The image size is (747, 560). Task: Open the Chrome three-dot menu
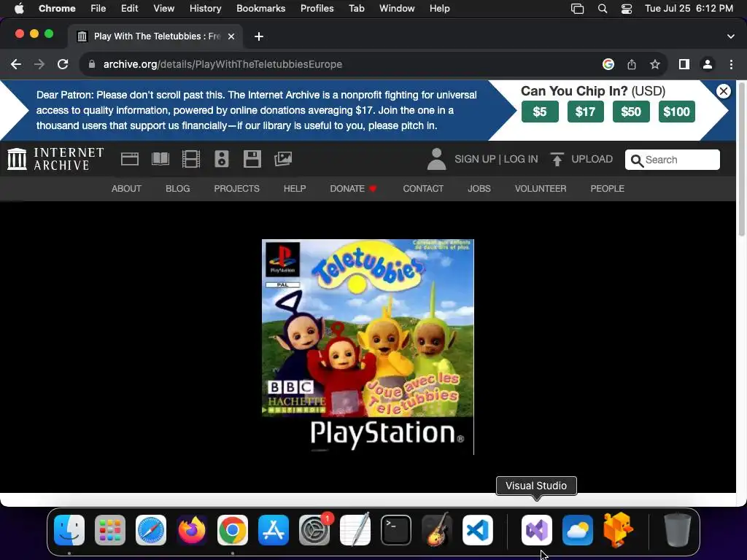[x=731, y=64]
